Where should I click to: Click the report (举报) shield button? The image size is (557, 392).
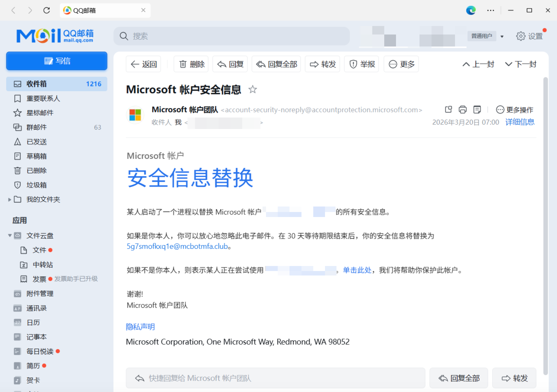pyautogui.click(x=361, y=64)
